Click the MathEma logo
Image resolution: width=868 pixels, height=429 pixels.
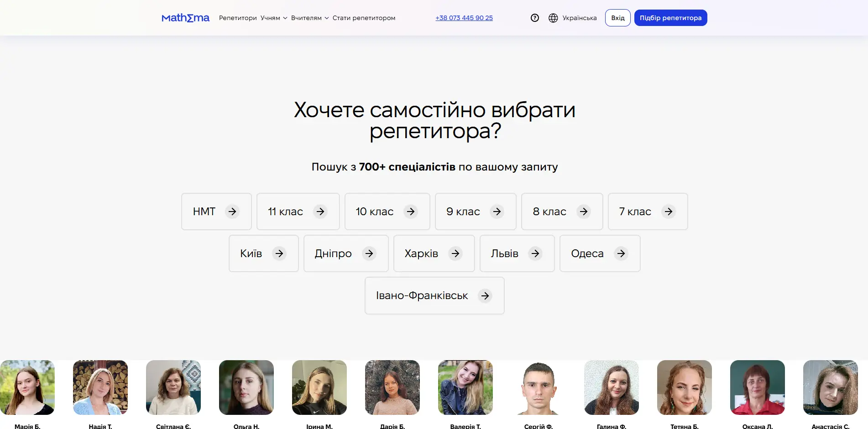point(185,17)
